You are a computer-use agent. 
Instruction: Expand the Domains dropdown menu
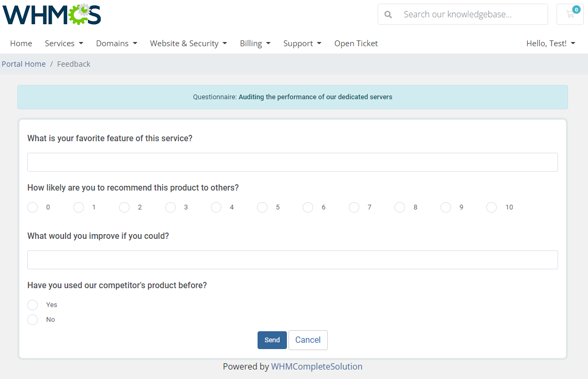click(116, 44)
